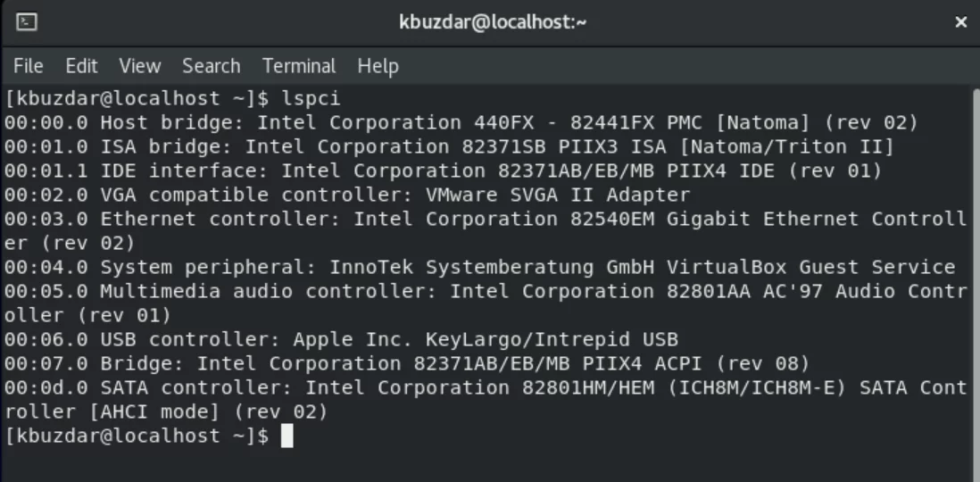
Task: Click the terminal icon in title bar
Action: coord(27,22)
